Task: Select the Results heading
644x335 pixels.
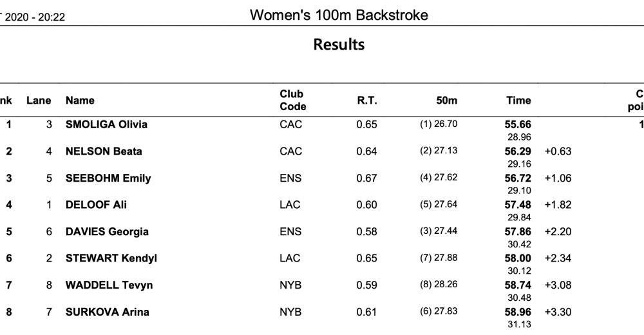Action: tap(339, 44)
